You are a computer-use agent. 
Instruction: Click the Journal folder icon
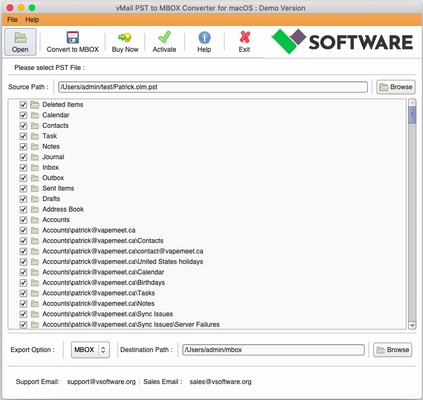(x=35, y=157)
